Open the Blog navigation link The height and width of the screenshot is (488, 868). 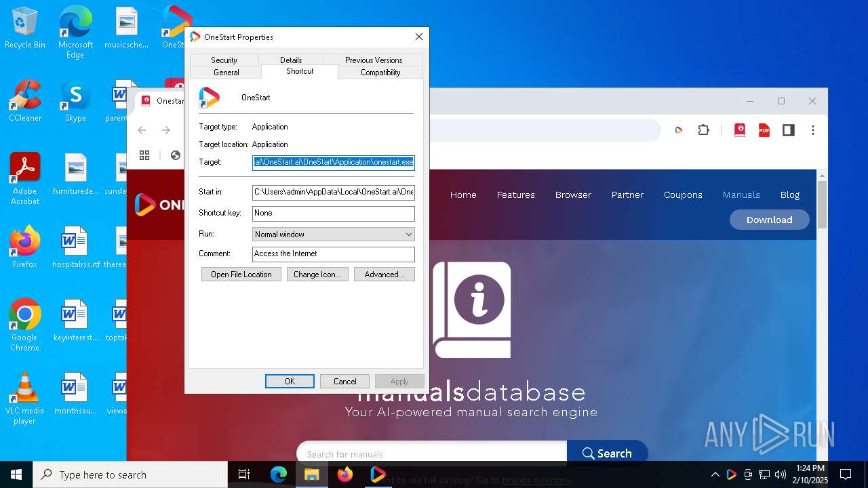790,195
